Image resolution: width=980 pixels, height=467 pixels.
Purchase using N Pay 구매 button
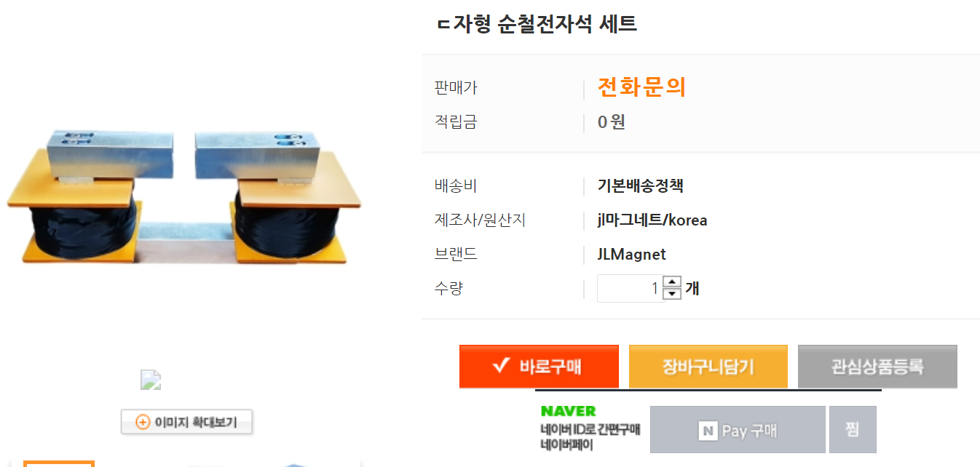tap(738, 430)
